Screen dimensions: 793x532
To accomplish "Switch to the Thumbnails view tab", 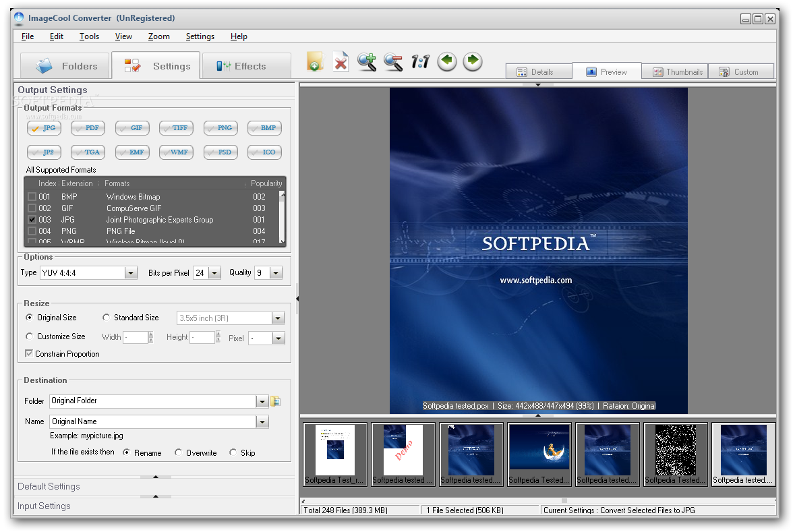I will tap(674, 71).
